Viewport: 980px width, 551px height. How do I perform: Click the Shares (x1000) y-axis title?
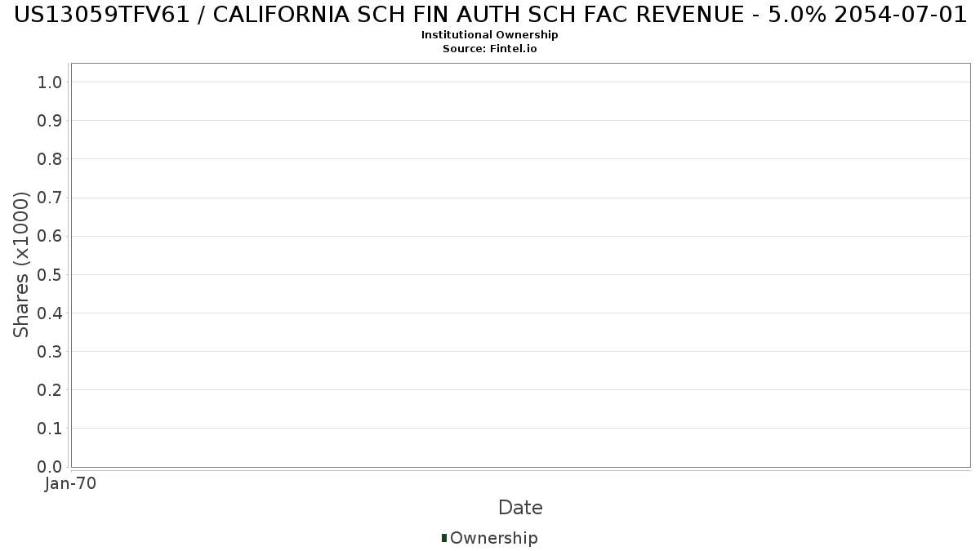(x=21, y=264)
